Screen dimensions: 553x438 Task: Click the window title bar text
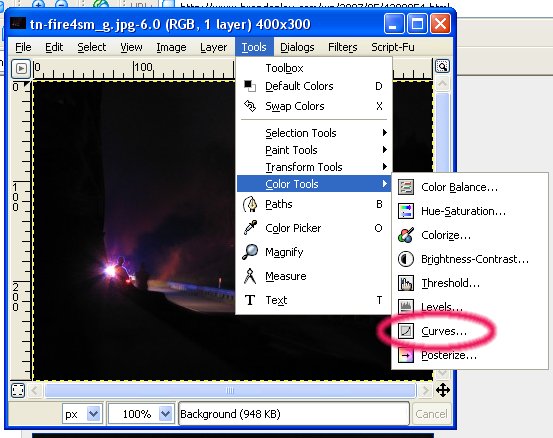point(170,24)
